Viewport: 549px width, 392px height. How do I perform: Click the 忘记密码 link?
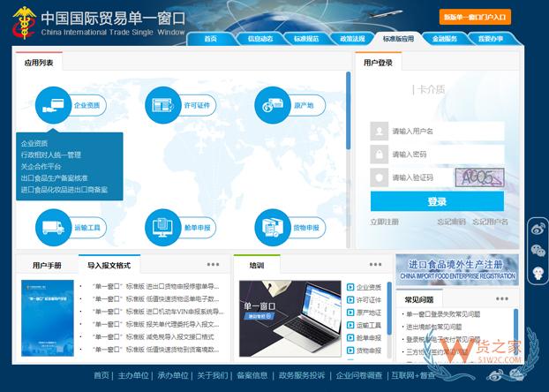[451, 222]
